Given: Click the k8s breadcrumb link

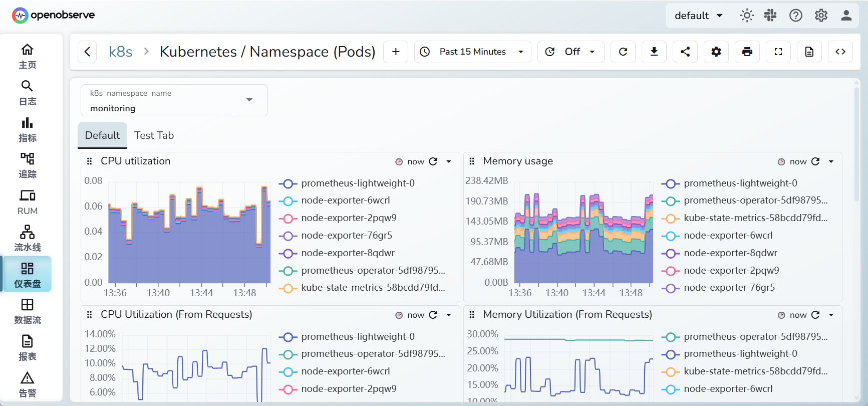Looking at the screenshot, I should pos(120,52).
